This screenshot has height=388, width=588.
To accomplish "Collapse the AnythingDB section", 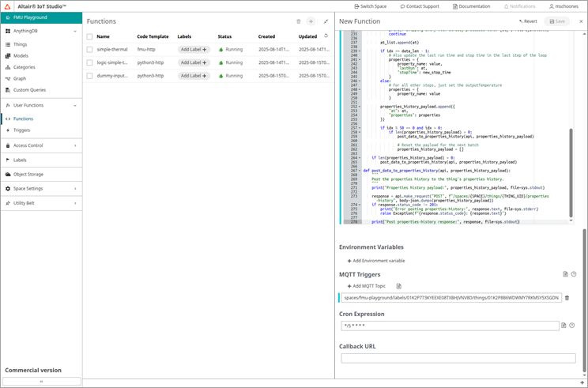I will pyautogui.click(x=75, y=32).
